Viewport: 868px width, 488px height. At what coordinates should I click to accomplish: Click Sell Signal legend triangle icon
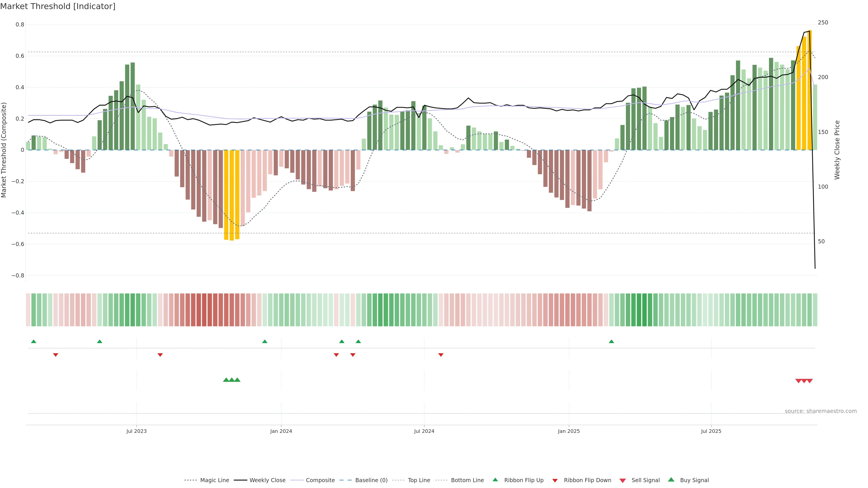coord(623,481)
